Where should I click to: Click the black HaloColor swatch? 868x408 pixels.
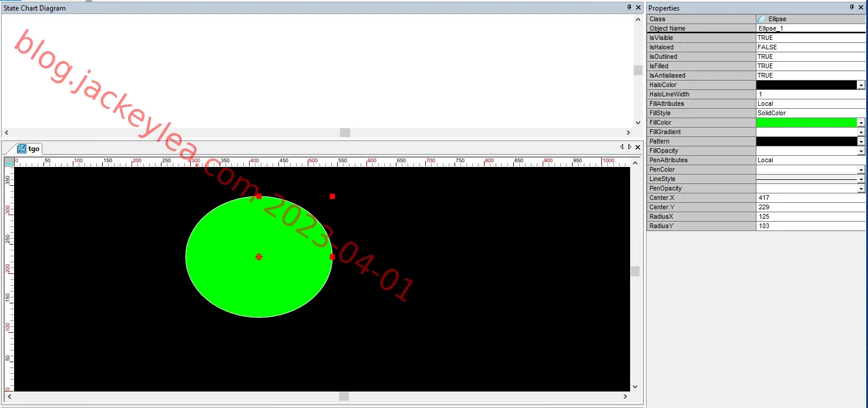806,85
